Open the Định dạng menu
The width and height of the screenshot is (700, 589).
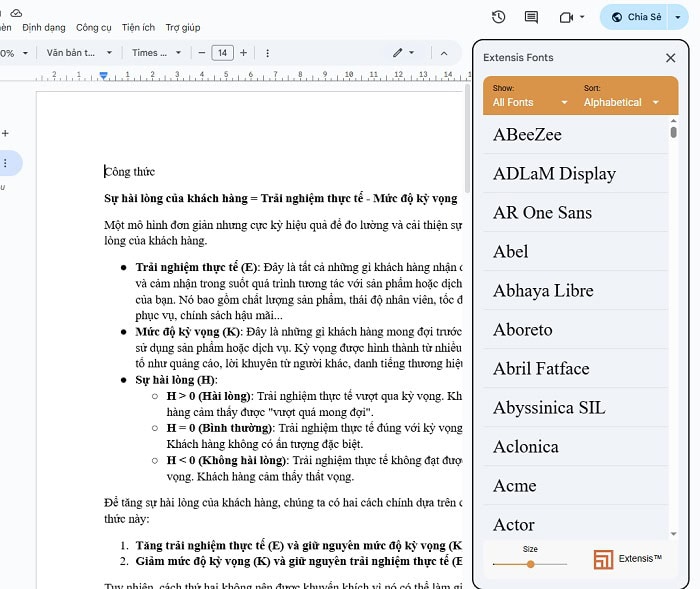[x=44, y=27]
